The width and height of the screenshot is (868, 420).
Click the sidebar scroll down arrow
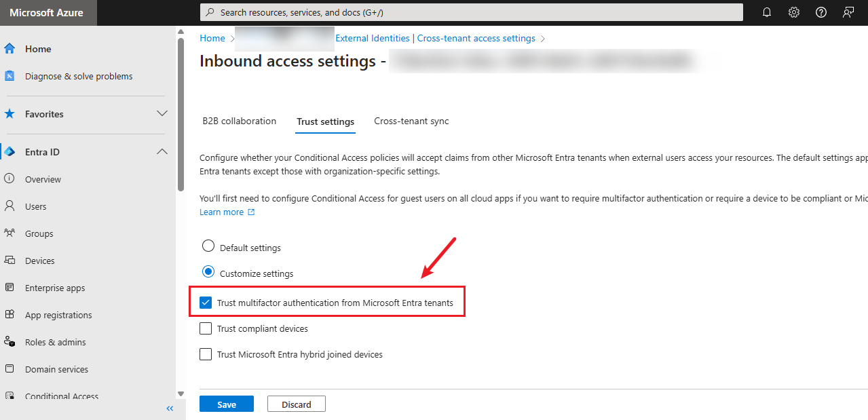181,394
